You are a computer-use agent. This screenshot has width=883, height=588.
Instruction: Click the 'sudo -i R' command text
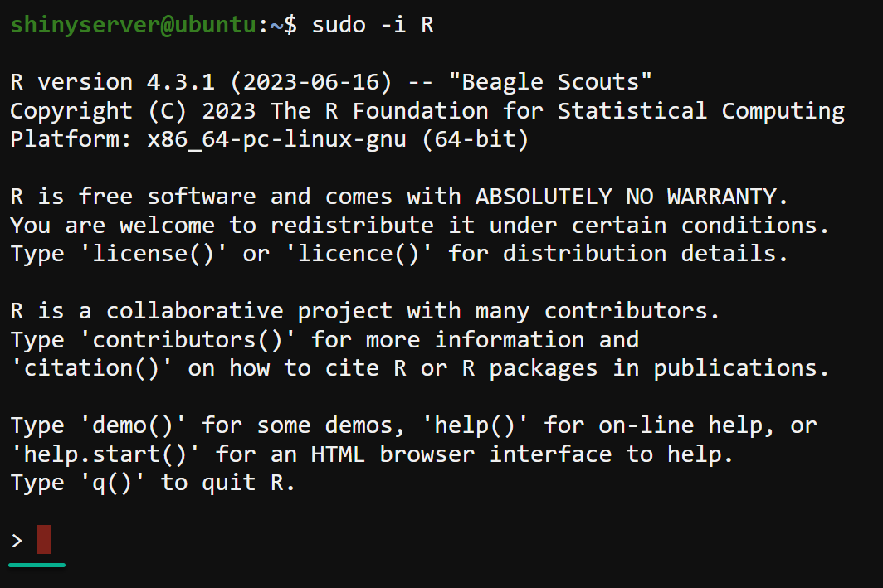373,25
